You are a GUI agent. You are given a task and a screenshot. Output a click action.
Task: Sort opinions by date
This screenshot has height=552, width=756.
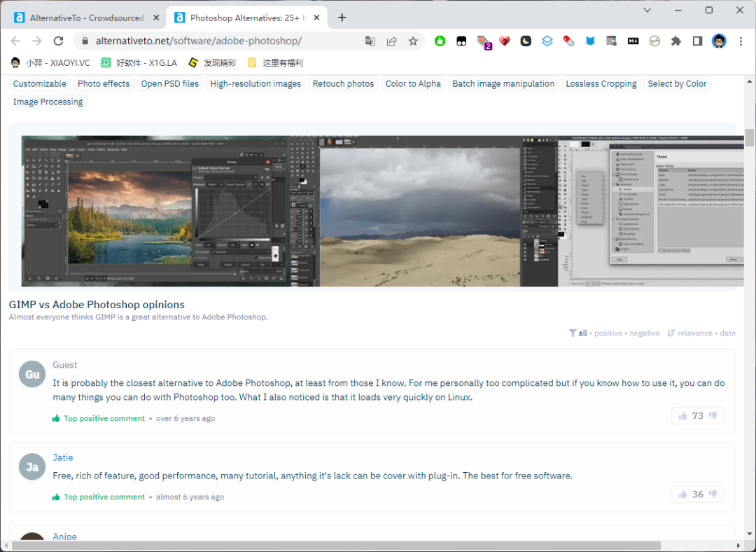[727, 333]
